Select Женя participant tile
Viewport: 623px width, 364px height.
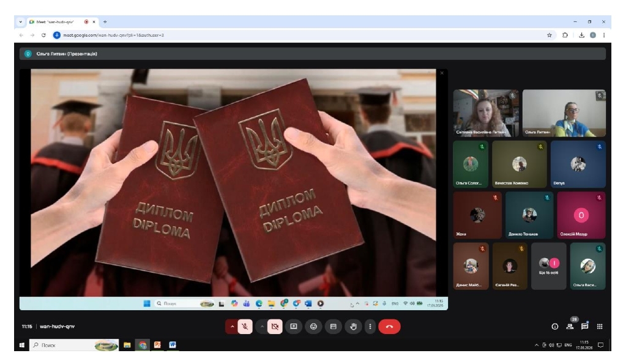[x=477, y=215]
